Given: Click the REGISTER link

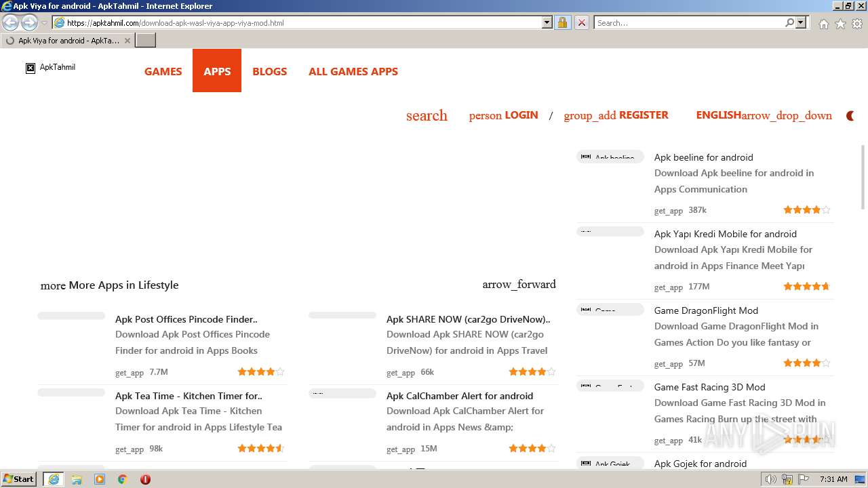Looking at the screenshot, I should coord(616,115).
